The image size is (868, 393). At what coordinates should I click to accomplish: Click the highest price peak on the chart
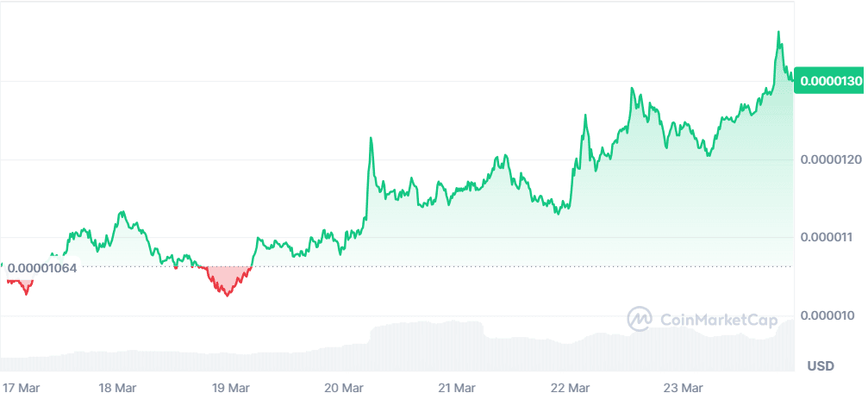(779, 33)
